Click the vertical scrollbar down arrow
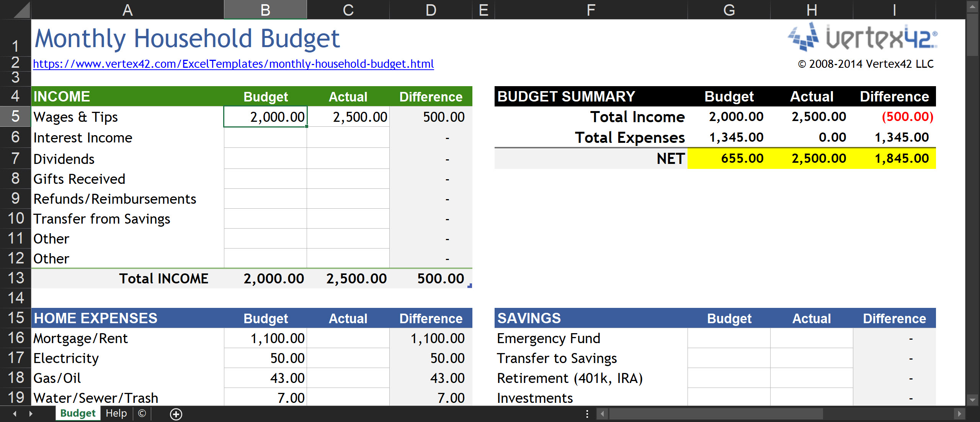 972,400
